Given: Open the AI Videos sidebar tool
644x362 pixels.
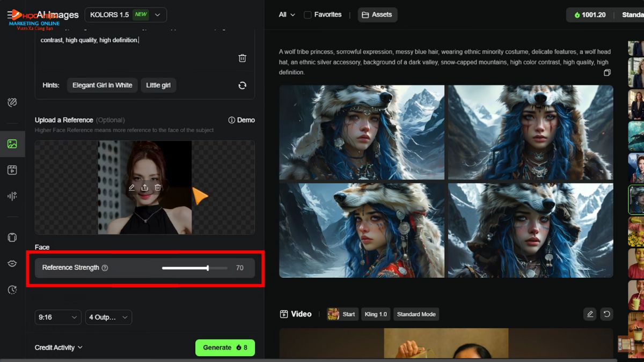Looking at the screenshot, I should pos(12,170).
